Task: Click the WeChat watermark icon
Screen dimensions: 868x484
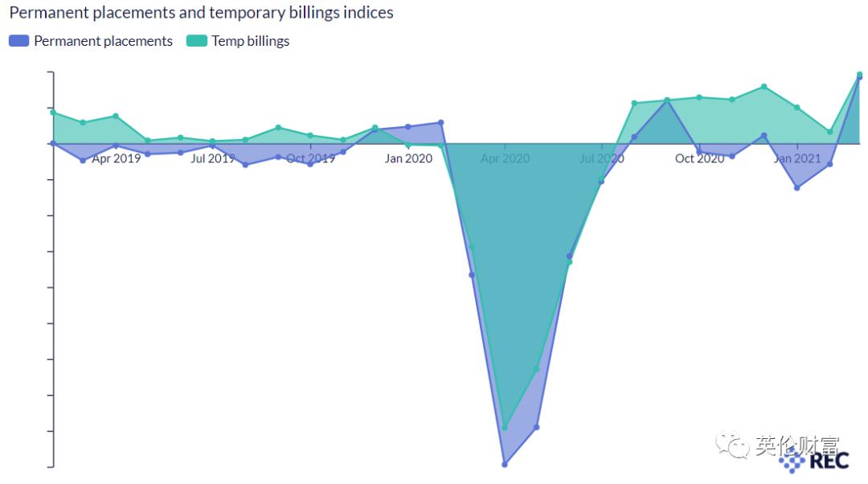Action: (732, 445)
